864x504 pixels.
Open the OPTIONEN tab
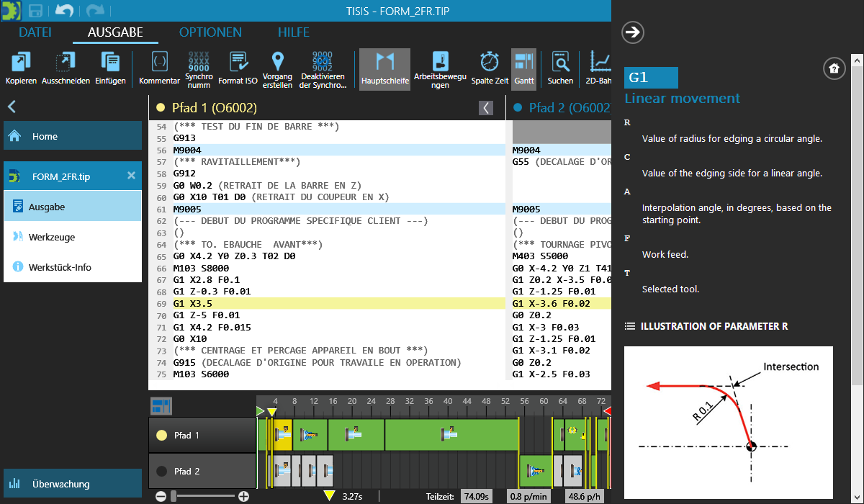(x=210, y=32)
